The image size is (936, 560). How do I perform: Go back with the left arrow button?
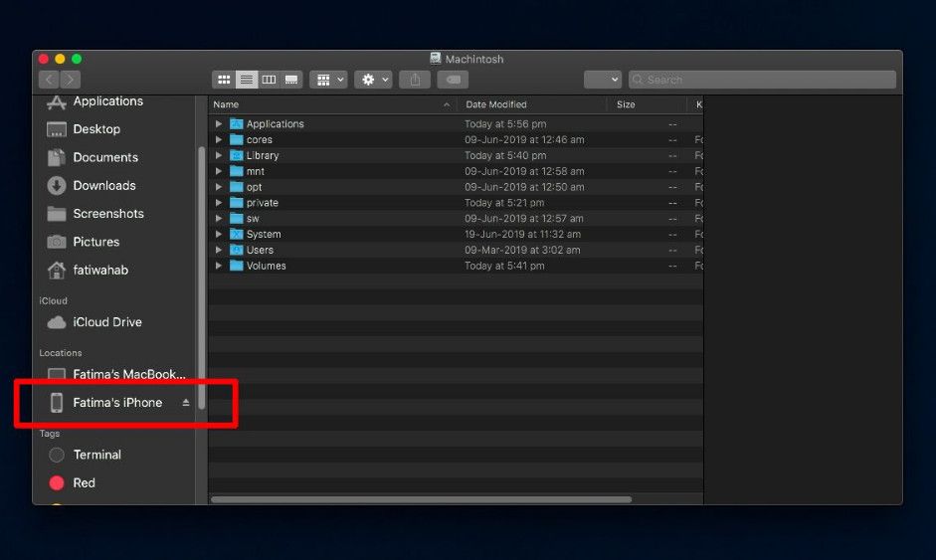tap(50, 80)
